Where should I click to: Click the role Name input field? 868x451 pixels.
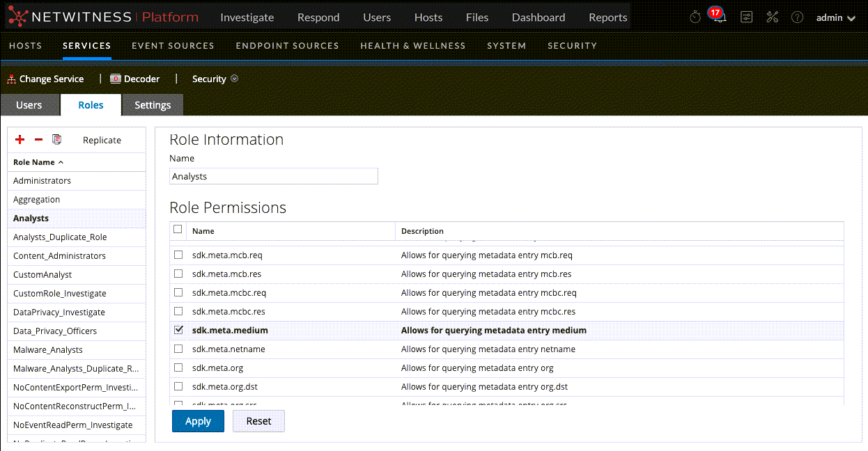point(274,176)
